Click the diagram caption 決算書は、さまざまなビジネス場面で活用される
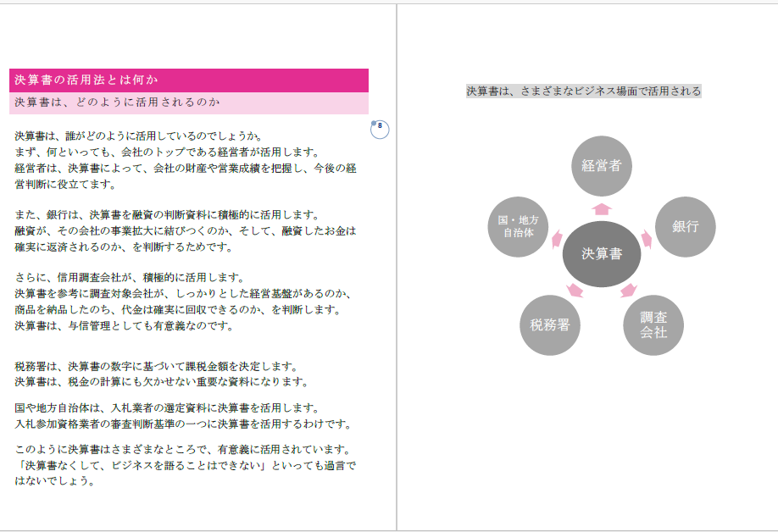778x532 pixels. pyautogui.click(x=583, y=91)
